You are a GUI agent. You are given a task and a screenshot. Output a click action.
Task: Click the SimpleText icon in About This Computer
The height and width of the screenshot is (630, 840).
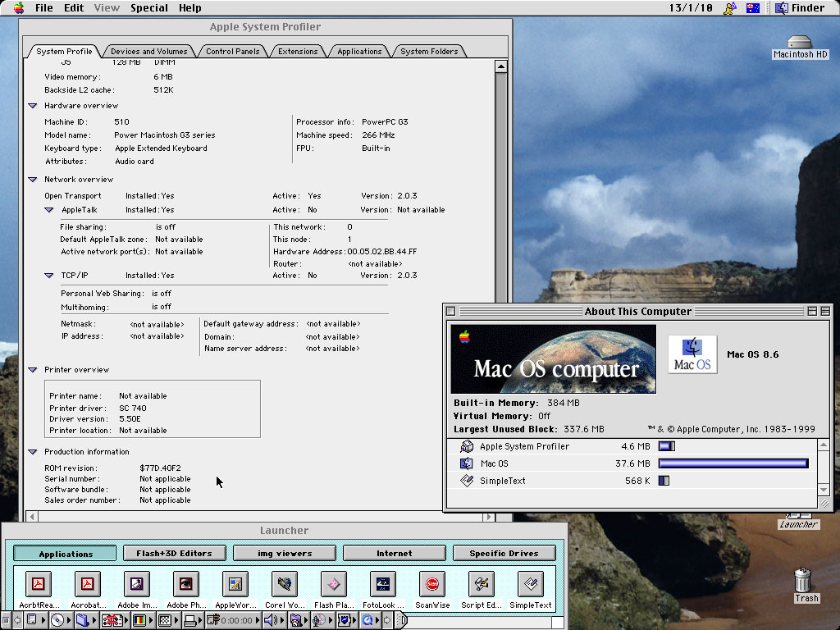pos(467,481)
